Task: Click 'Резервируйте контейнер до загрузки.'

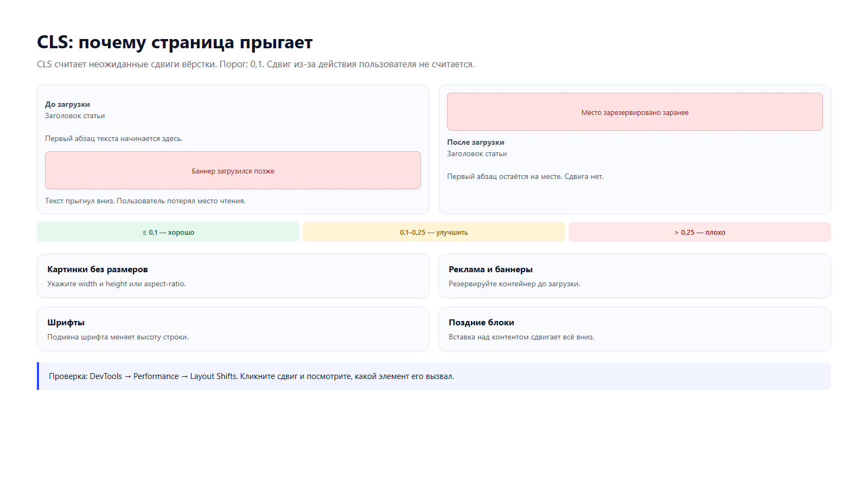Action: [x=514, y=284]
